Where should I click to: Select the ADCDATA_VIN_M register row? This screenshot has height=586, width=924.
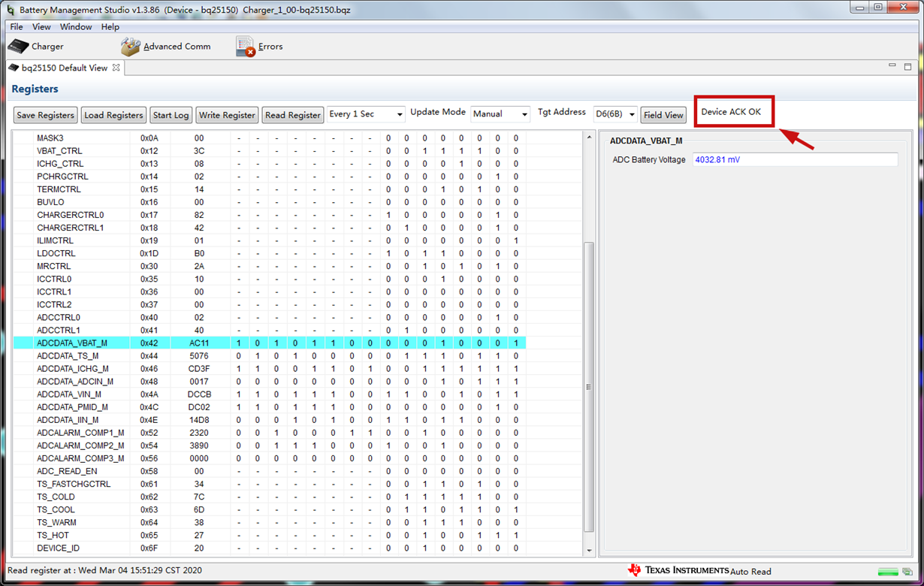[x=269, y=394]
